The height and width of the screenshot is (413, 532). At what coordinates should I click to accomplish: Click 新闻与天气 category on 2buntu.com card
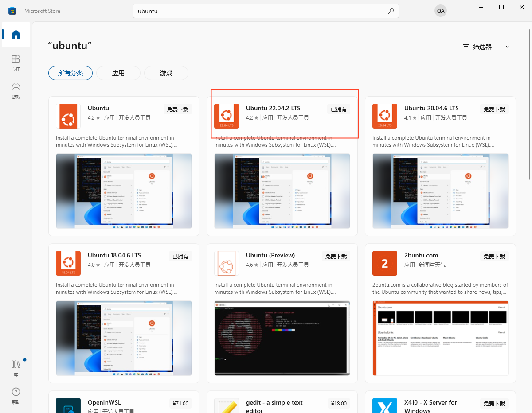[432, 265]
